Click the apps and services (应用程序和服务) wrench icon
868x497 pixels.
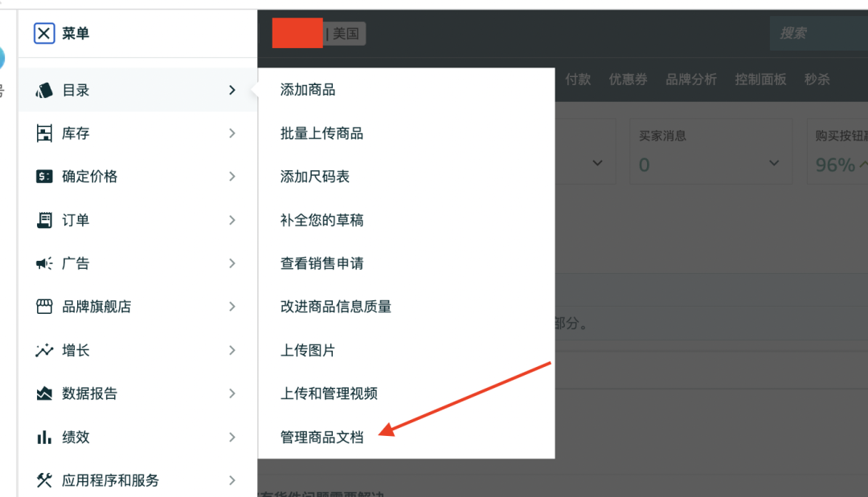pyautogui.click(x=44, y=480)
